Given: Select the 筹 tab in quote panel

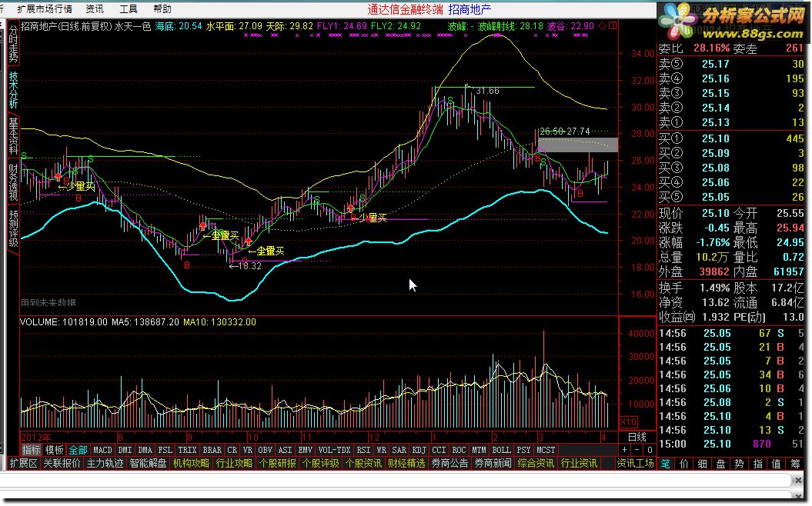Looking at the screenshot, I should click(x=795, y=464).
